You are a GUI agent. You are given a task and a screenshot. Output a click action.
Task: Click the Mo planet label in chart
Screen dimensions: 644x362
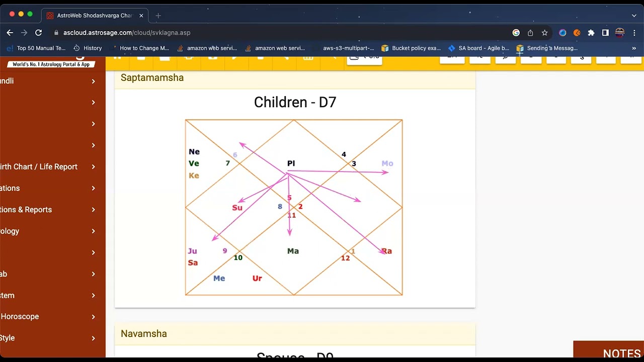pyautogui.click(x=387, y=163)
